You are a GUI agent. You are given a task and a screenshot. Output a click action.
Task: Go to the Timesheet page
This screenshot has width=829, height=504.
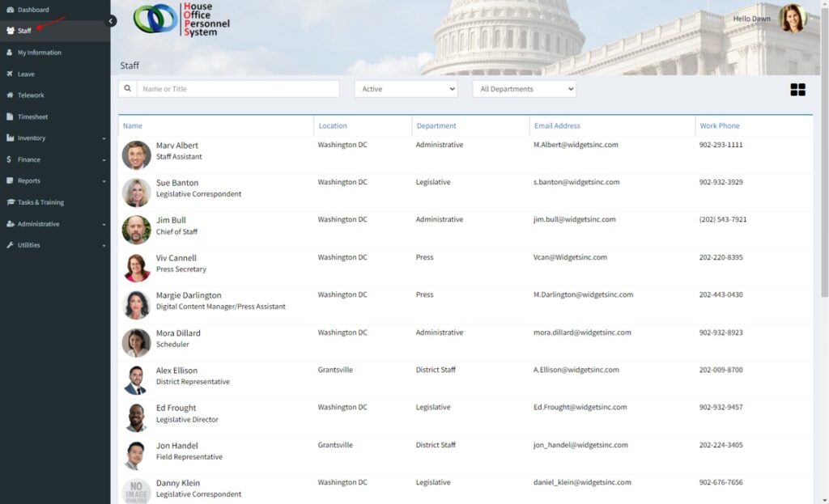point(32,116)
